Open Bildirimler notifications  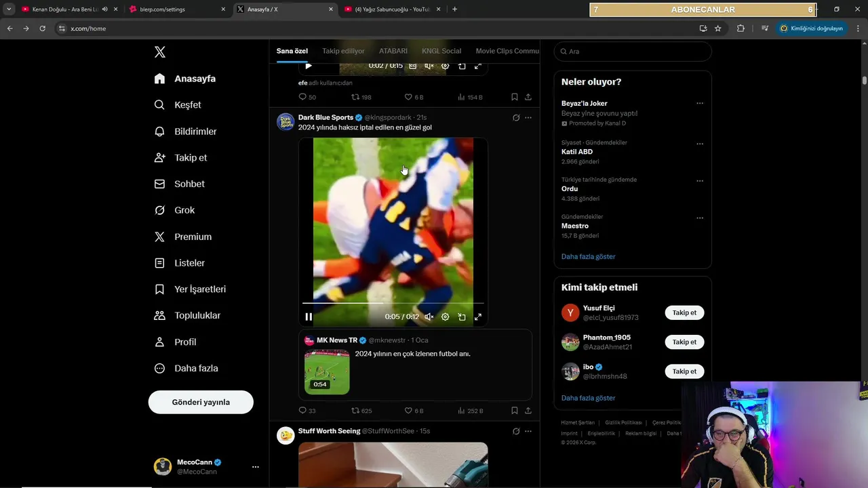click(186, 131)
